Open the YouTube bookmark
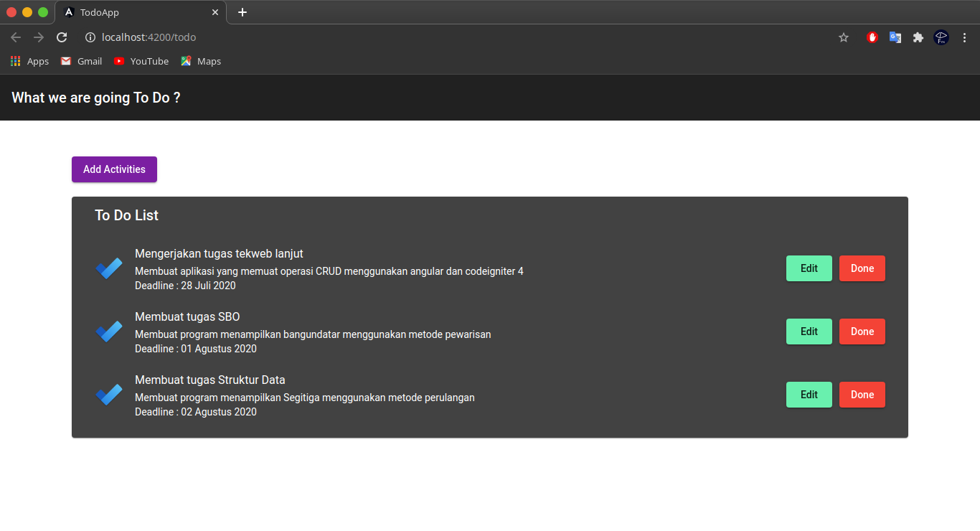 tap(141, 61)
